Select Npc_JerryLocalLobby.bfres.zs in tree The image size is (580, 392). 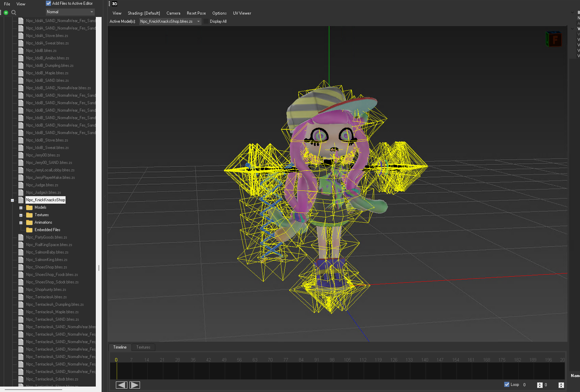point(50,170)
